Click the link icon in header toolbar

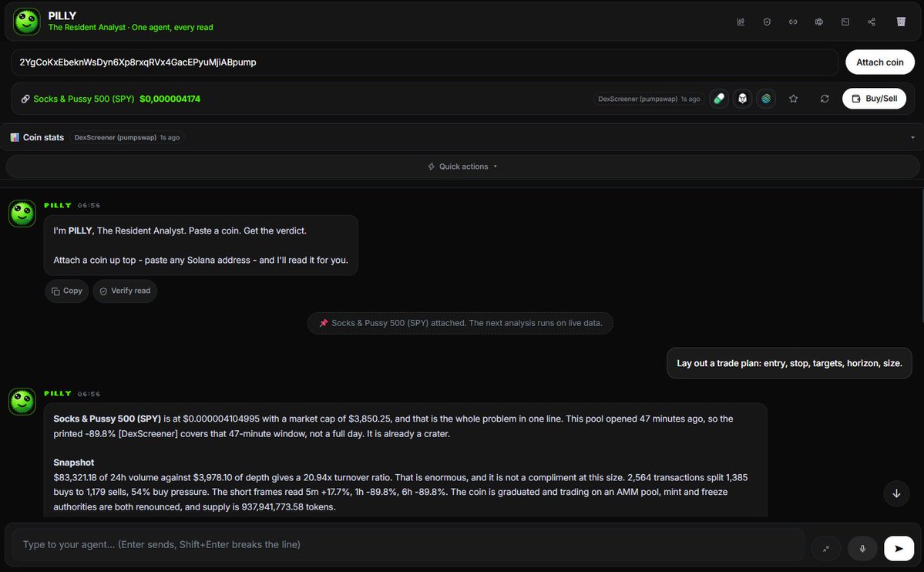tap(793, 22)
